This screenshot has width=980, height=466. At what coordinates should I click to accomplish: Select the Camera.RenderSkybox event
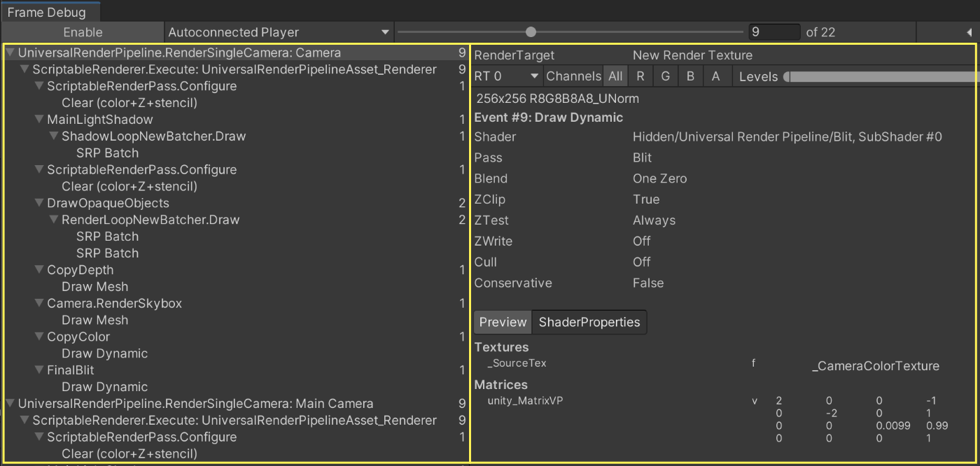(x=114, y=303)
